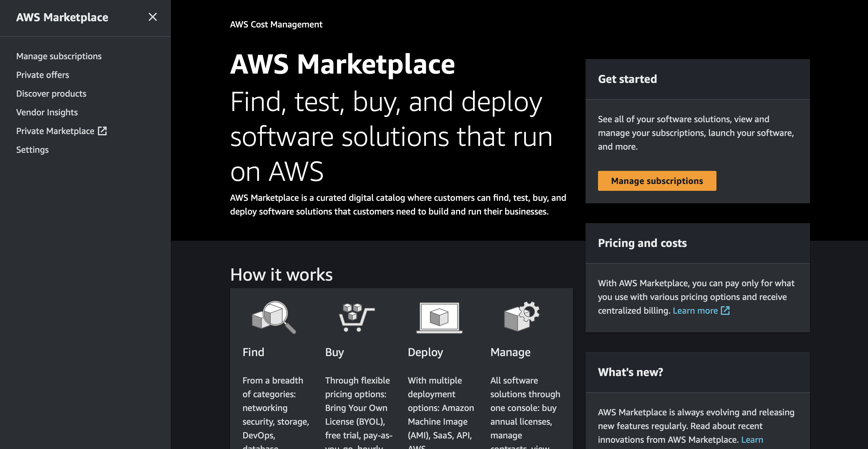Viewport: 868px width, 449px height.
Task: Open Settings in the sidebar
Action: tap(32, 150)
